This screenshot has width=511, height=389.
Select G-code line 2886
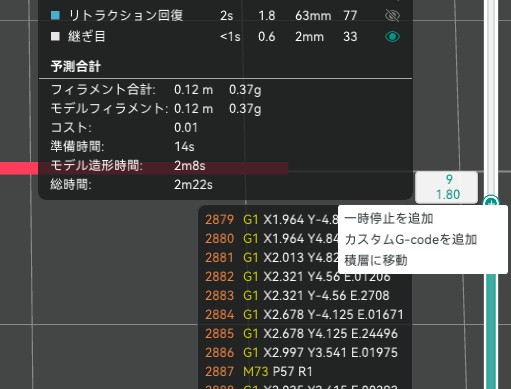coord(301,352)
